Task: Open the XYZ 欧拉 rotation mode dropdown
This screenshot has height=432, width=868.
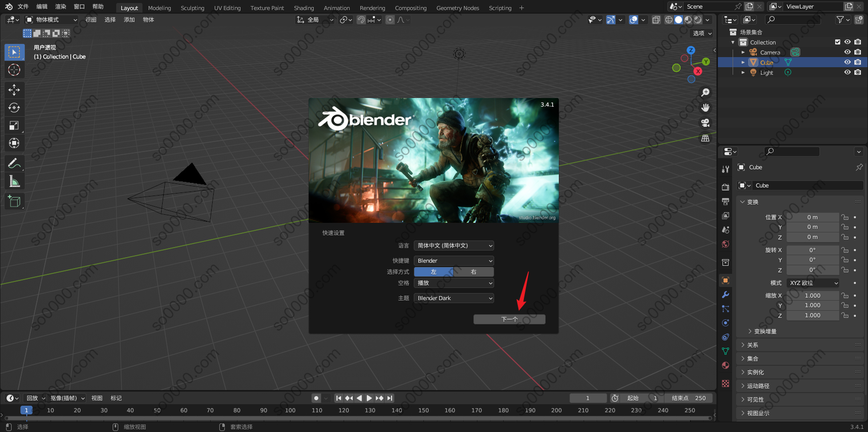Action: (x=813, y=283)
